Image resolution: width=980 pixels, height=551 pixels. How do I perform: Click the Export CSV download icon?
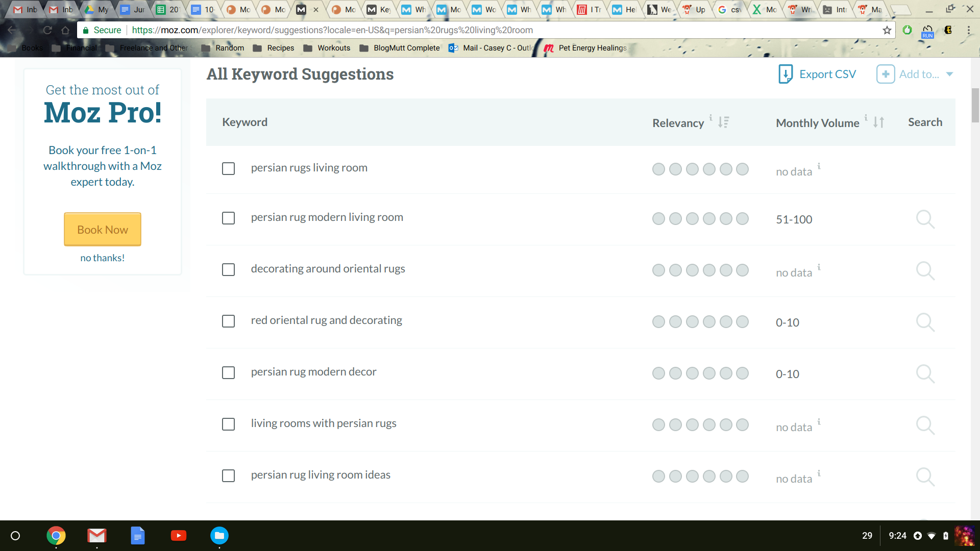[786, 74]
